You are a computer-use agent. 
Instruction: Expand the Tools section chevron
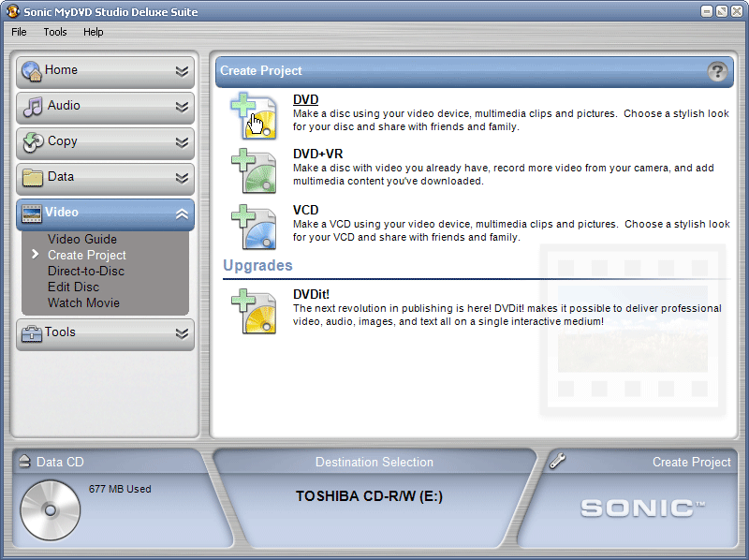tap(182, 333)
